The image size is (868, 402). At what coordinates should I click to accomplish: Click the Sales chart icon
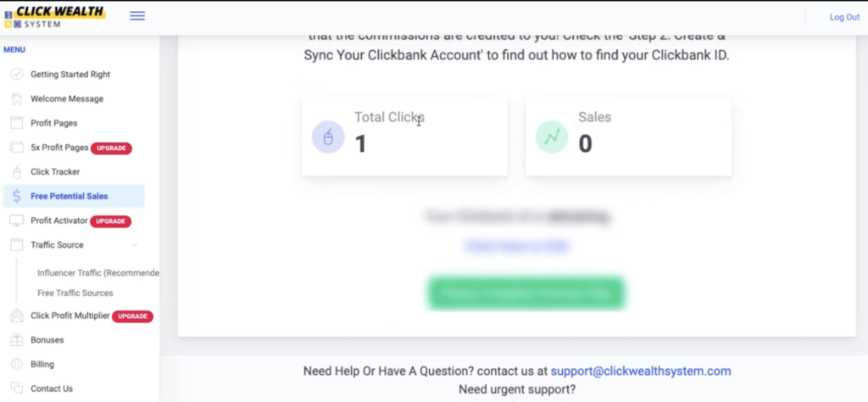552,137
